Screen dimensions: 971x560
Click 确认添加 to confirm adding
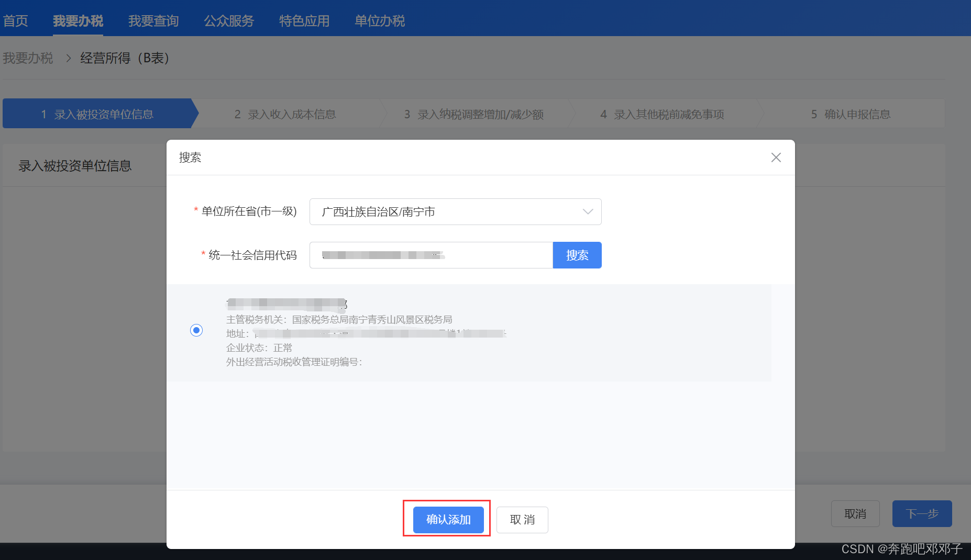pos(448,520)
